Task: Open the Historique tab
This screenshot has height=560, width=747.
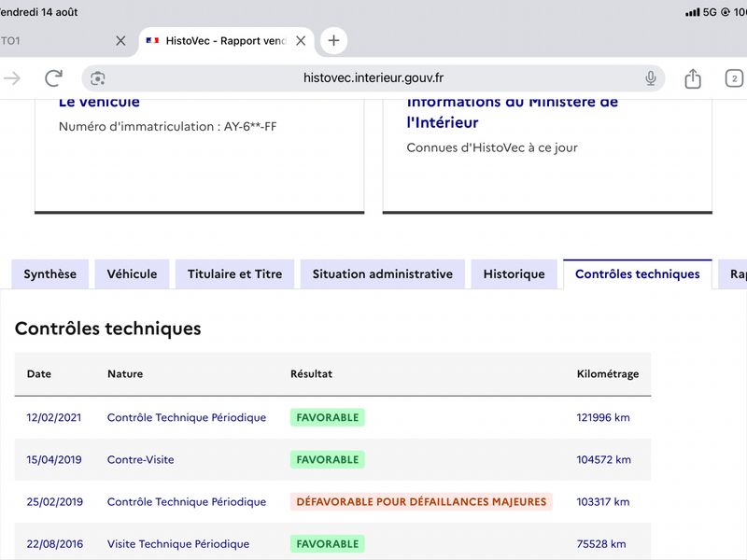Action: point(514,273)
